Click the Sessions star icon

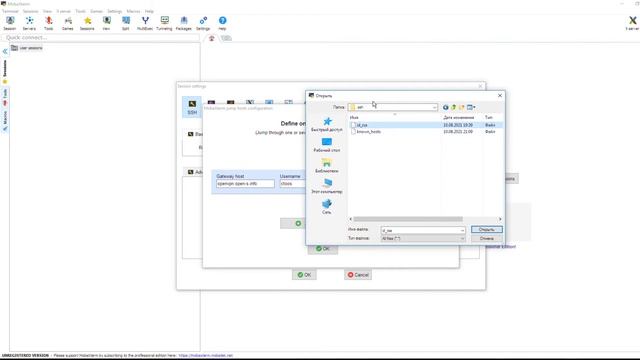87,23
